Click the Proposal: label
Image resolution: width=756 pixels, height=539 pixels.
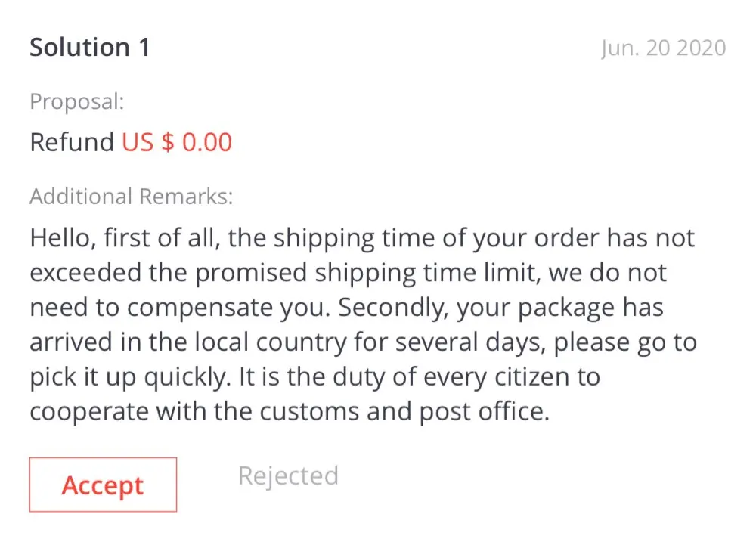click(x=76, y=102)
